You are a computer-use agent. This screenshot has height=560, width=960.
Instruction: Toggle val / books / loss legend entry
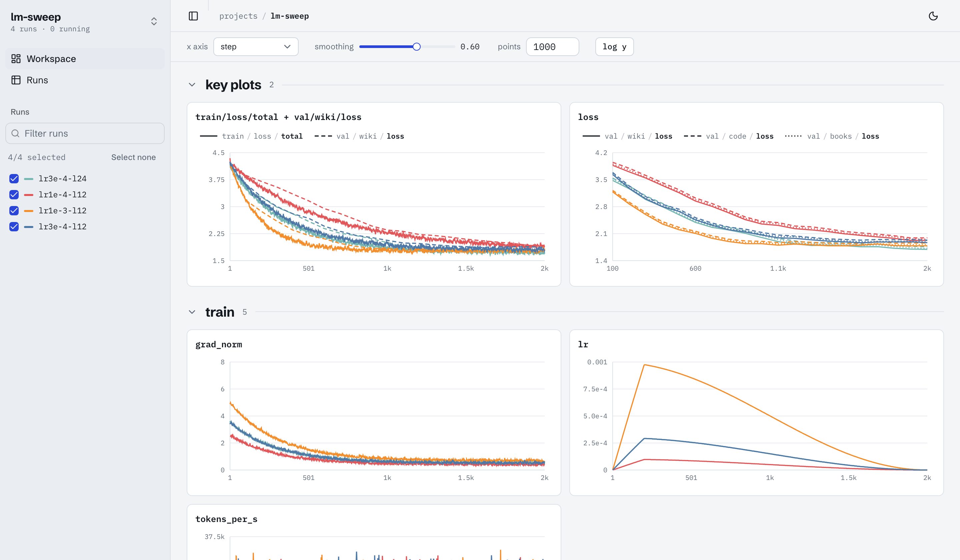[x=832, y=136]
